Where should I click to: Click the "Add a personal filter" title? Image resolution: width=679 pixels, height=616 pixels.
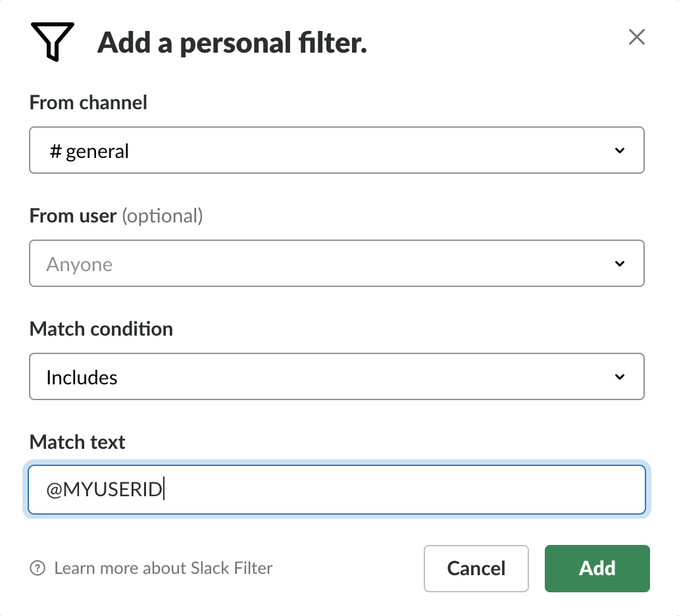tap(233, 42)
